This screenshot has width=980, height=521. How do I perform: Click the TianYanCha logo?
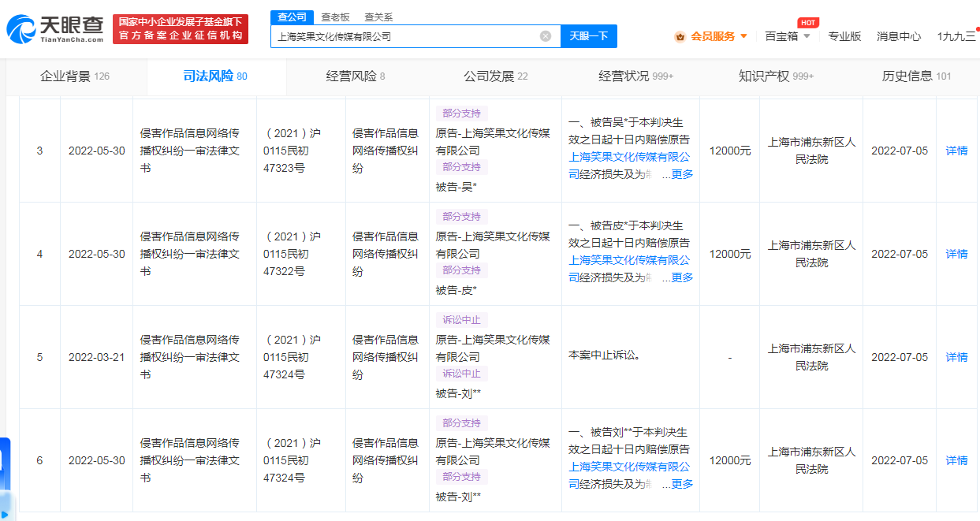[x=55, y=29]
